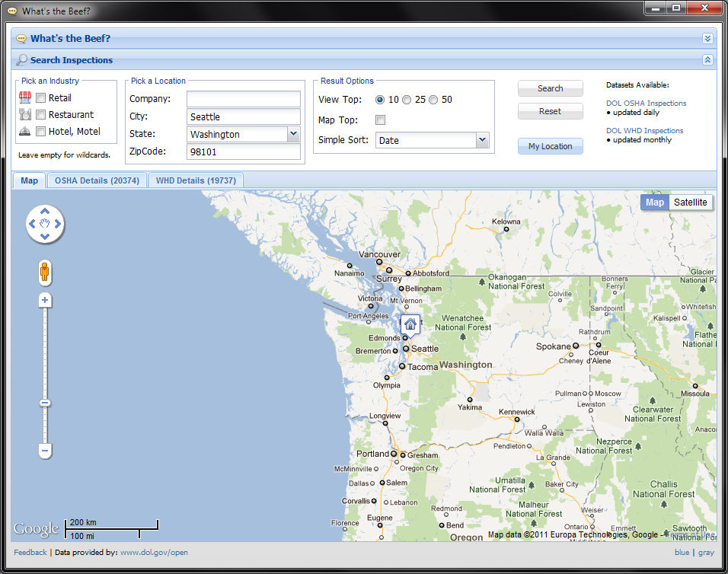The height and width of the screenshot is (574, 728).
Task: Switch to the blue theme
Action: (x=682, y=552)
